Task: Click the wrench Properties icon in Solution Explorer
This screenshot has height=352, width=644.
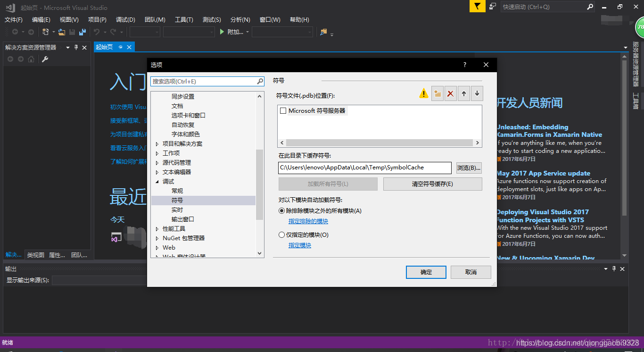Action: tap(45, 59)
